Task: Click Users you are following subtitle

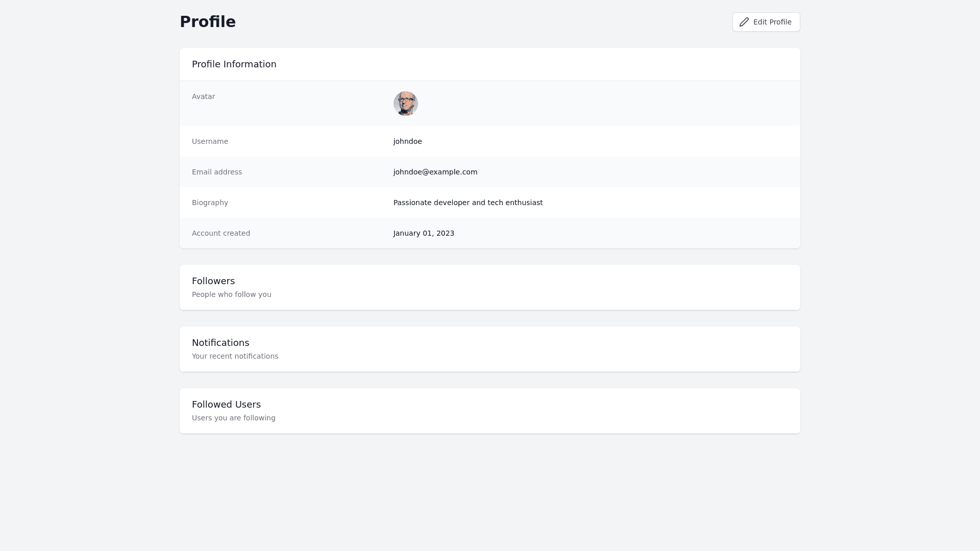Action: point(233,418)
